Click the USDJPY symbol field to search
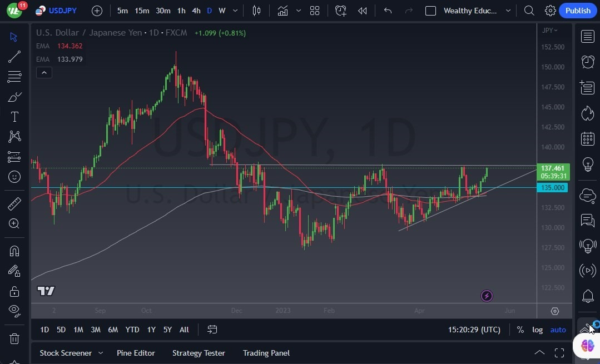The image size is (600, 364). (63, 11)
